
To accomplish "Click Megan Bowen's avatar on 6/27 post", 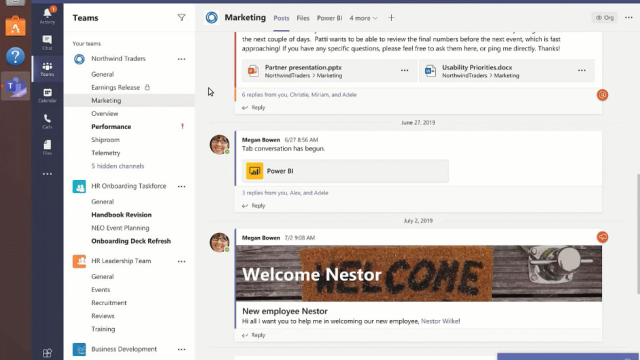I will click(x=220, y=144).
